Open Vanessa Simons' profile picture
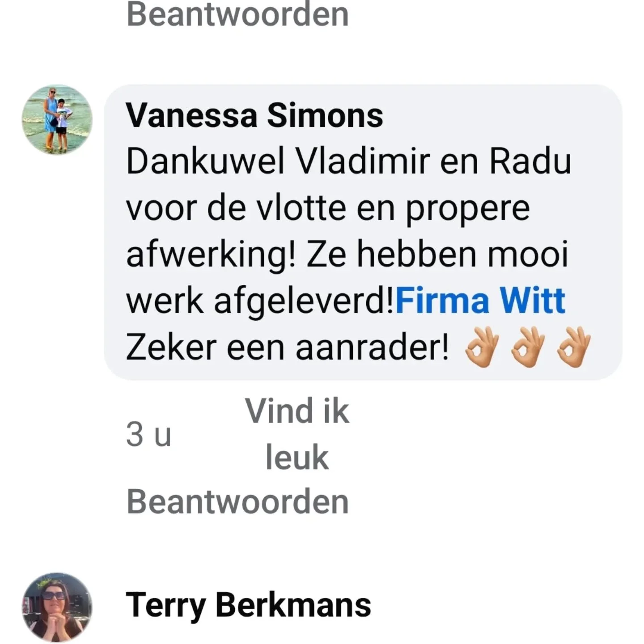Viewport: 644px width, 644px height. pos(57,120)
